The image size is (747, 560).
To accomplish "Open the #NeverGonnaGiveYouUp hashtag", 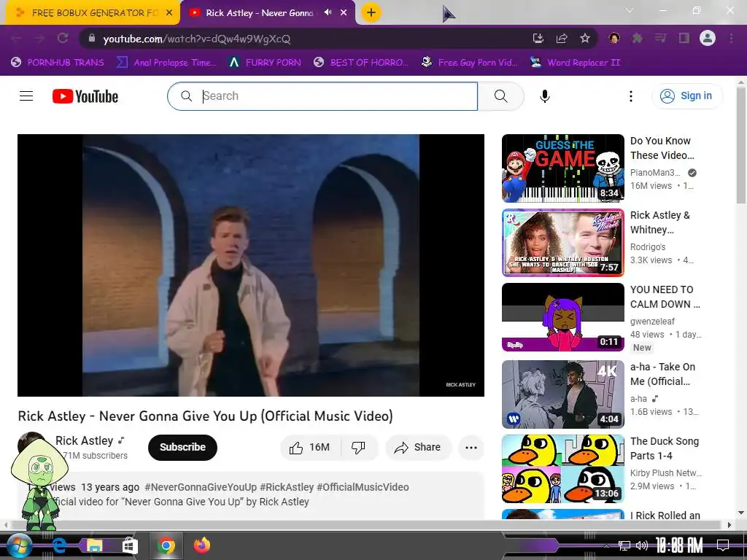I will 201,487.
